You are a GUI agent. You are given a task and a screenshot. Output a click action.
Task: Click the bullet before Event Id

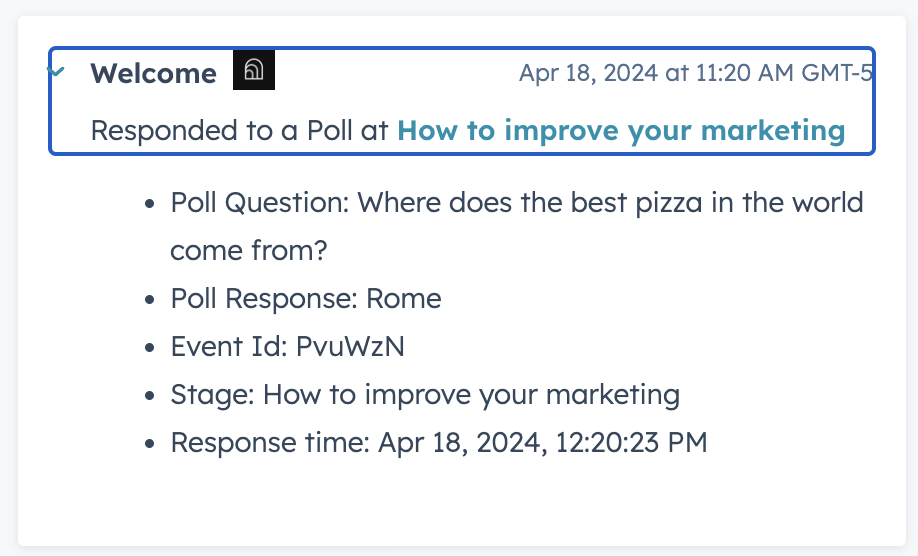[150, 348]
